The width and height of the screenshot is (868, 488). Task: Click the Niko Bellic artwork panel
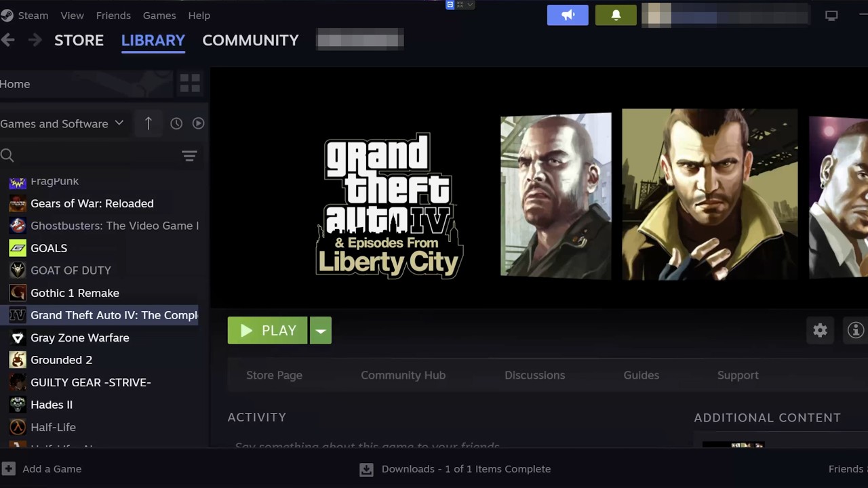tap(709, 194)
